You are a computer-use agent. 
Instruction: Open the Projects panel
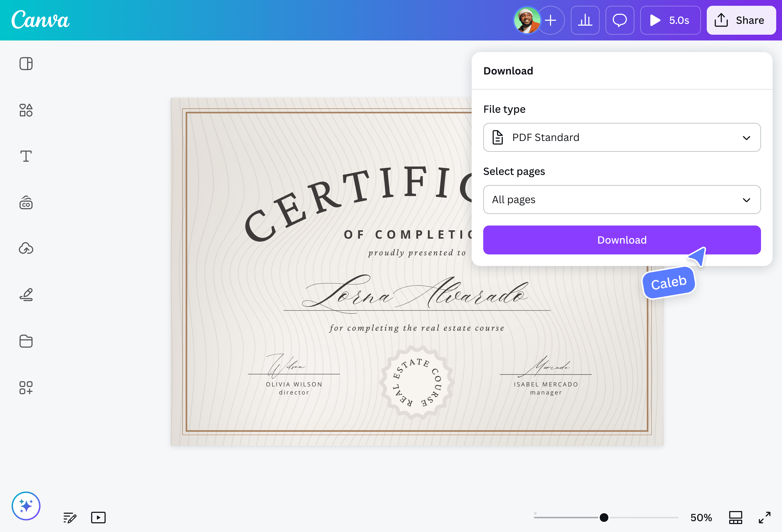click(26, 341)
